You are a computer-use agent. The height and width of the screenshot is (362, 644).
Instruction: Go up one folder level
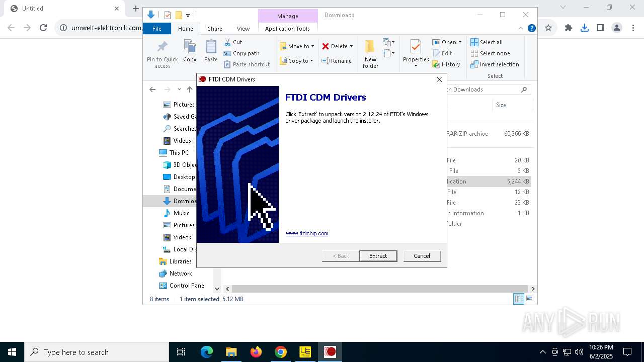tap(189, 89)
